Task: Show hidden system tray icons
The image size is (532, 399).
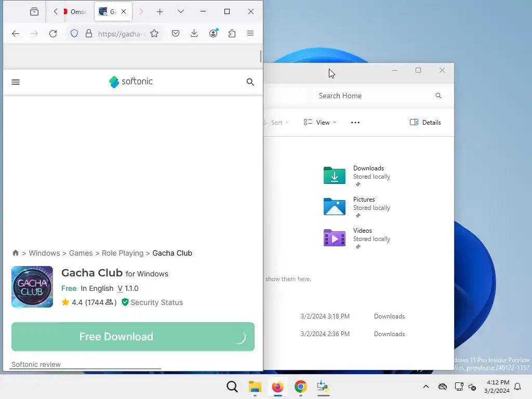Action: (426, 387)
